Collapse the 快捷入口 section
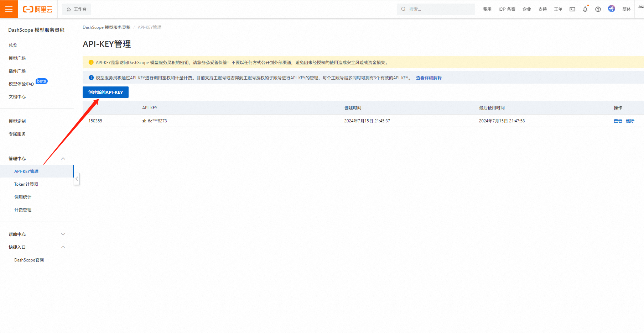Screen dimensions: 644x333 coord(63,247)
